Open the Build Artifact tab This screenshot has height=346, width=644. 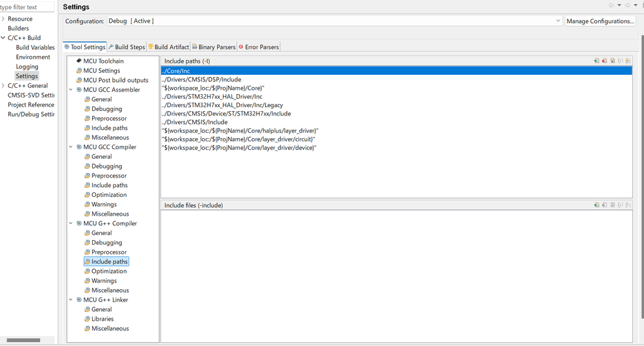pos(168,47)
